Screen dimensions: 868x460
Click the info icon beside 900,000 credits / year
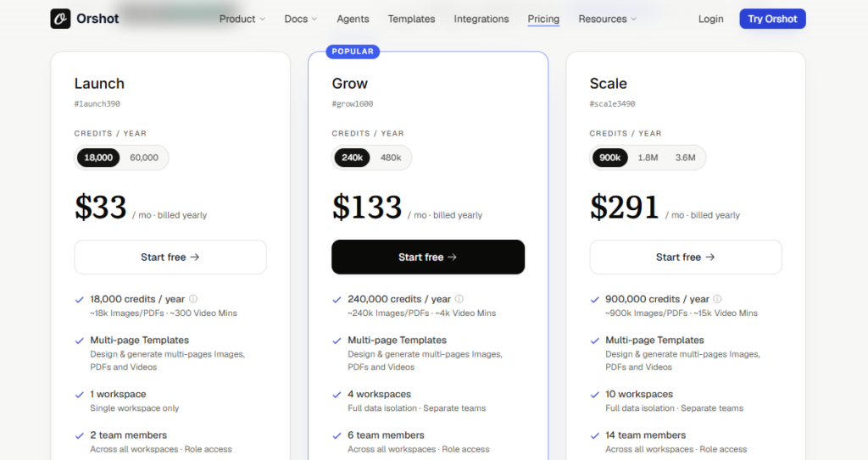717,299
